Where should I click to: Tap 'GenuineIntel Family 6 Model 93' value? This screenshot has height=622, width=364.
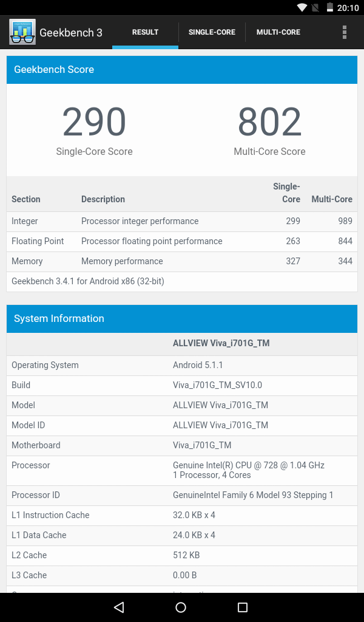tap(253, 495)
